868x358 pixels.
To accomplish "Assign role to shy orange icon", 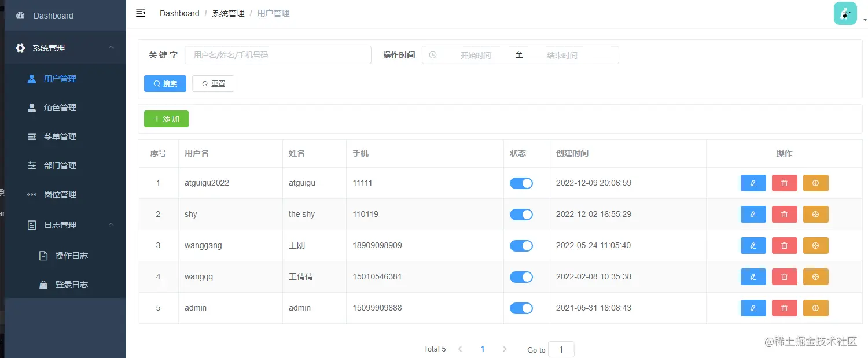I will pyautogui.click(x=815, y=214).
